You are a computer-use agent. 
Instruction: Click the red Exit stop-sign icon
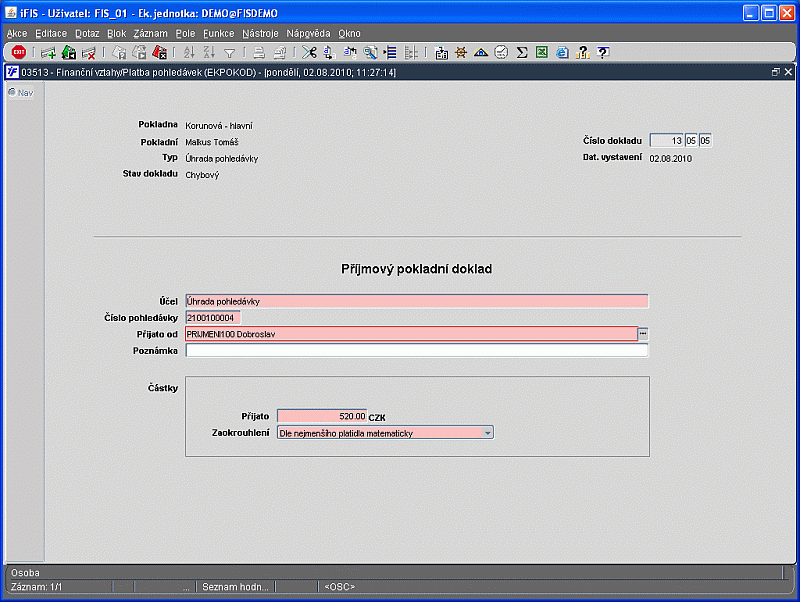pyautogui.click(x=19, y=52)
